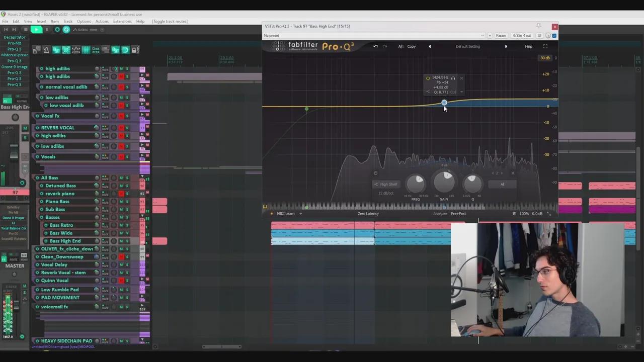This screenshot has width=644, height=362.
Task: Click next preset arrow in Pro-Q 3
Action: point(506,46)
